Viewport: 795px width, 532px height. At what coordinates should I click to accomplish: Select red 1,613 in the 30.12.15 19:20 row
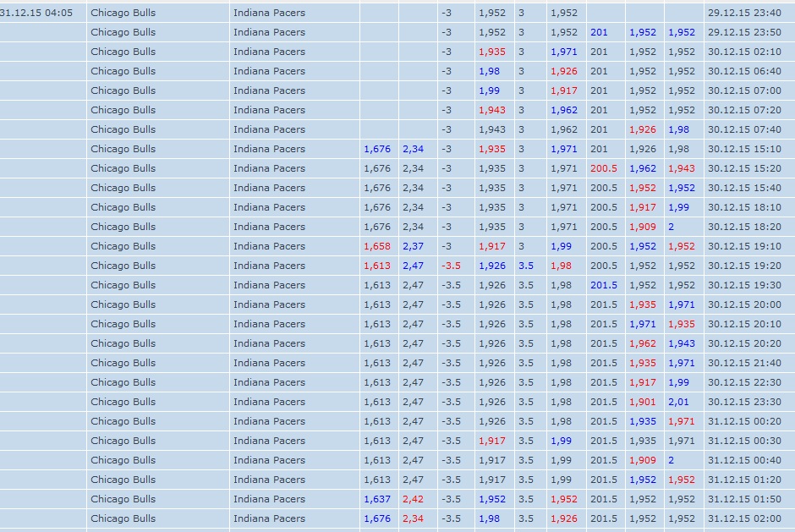[377, 266]
